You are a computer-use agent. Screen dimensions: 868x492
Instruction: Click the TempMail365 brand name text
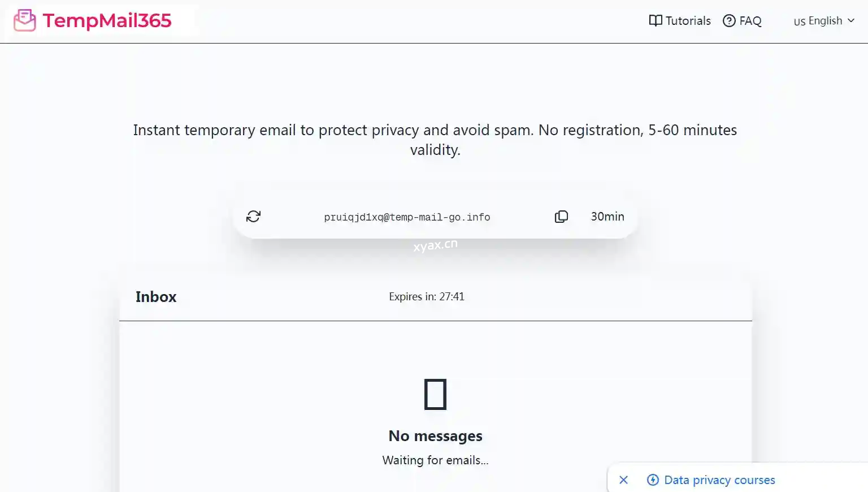pyautogui.click(x=107, y=21)
